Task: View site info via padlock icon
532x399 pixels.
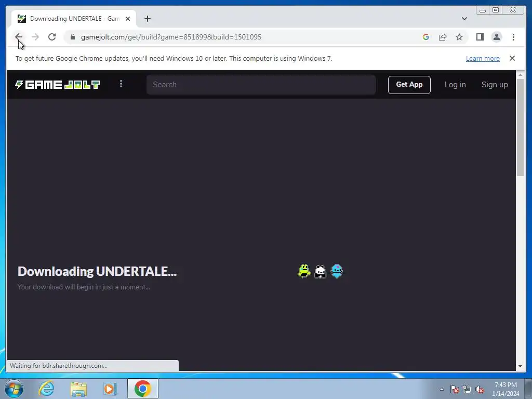Action: (x=73, y=37)
